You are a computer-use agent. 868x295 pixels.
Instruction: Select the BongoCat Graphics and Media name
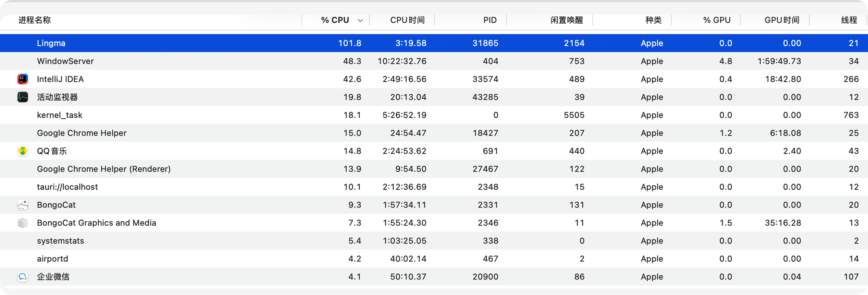97,223
